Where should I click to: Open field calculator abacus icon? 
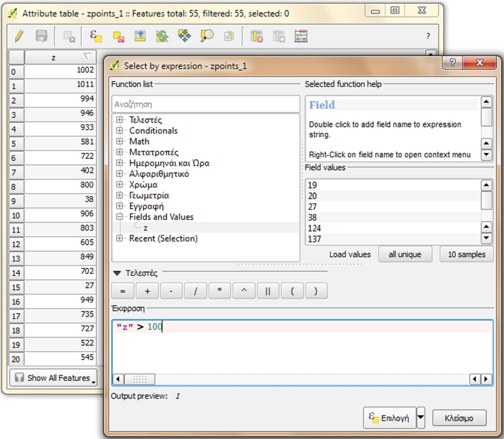[x=301, y=36]
